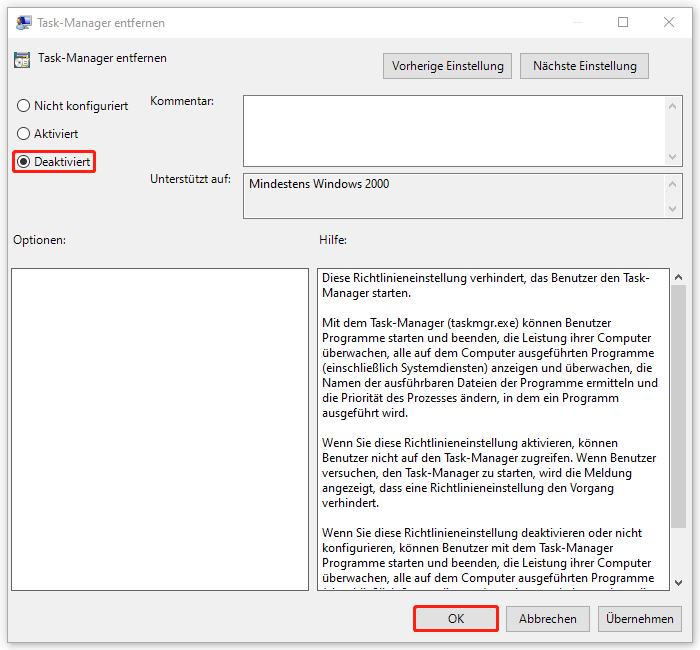The width and height of the screenshot is (700, 650).
Task: Click the Hilfe panel scrollbar thumb
Action: point(679,406)
